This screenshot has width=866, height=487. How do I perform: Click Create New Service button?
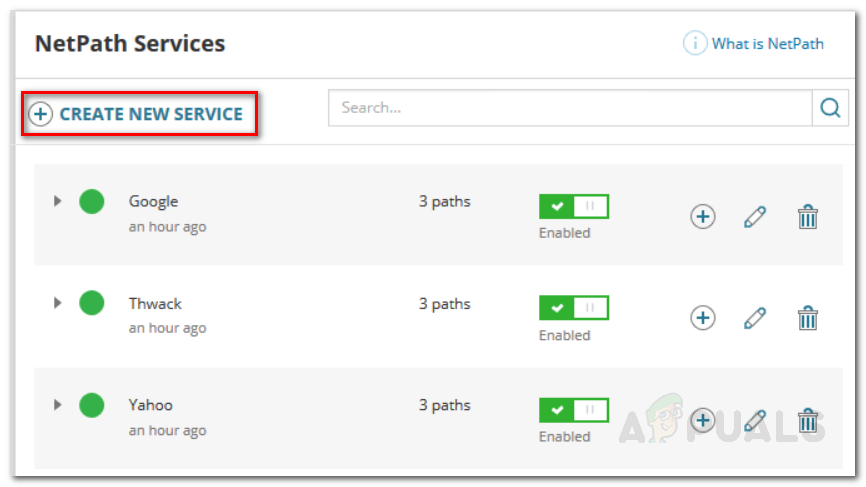(138, 114)
